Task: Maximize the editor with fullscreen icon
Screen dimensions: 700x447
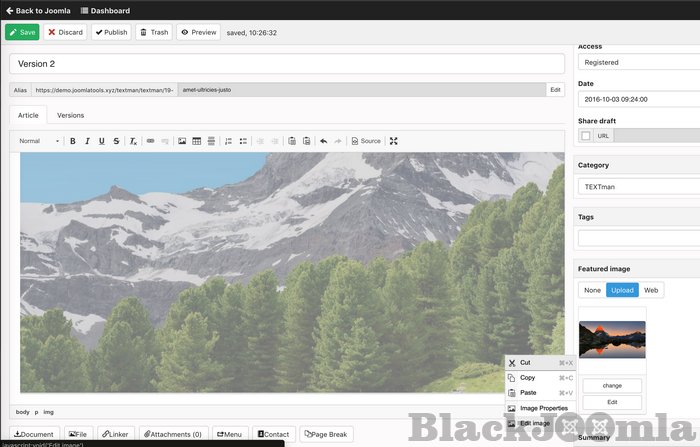Action: pos(394,141)
